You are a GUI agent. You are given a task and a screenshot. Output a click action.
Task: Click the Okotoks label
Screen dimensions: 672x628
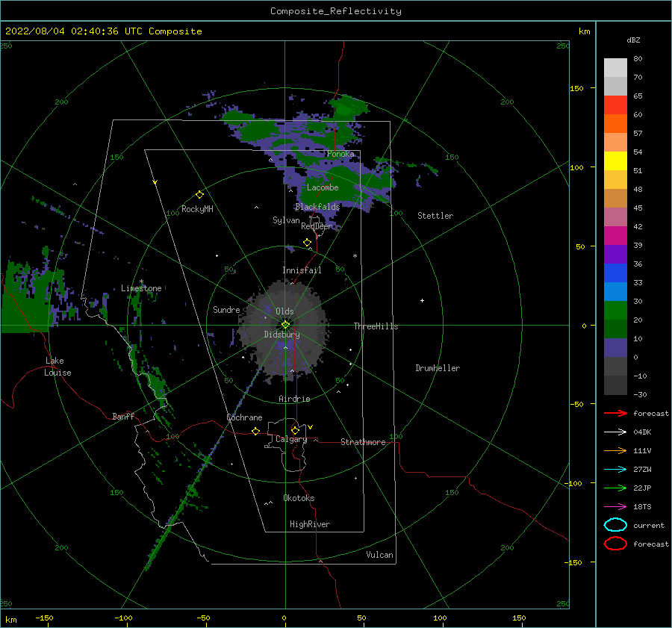[x=299, y=498]
